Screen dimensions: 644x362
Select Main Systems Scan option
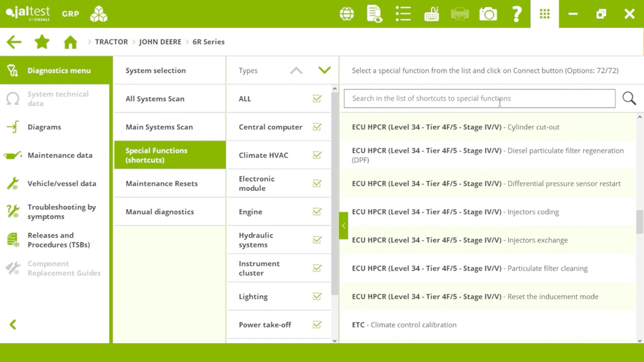(x=159, y=127)
